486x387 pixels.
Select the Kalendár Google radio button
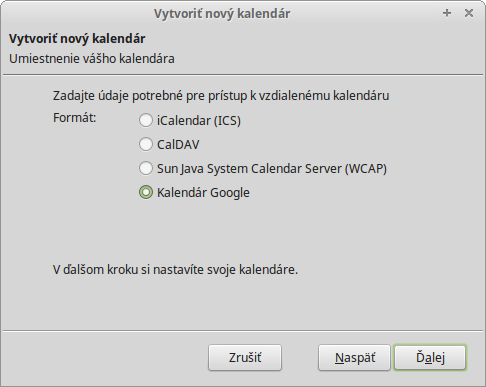tap(146, 192)
